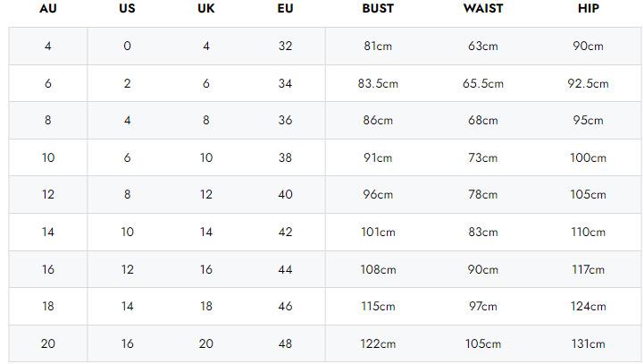The image size is (644, 364).
Task: Click the 96cm bust value
Action: click(x=378, y=194)
